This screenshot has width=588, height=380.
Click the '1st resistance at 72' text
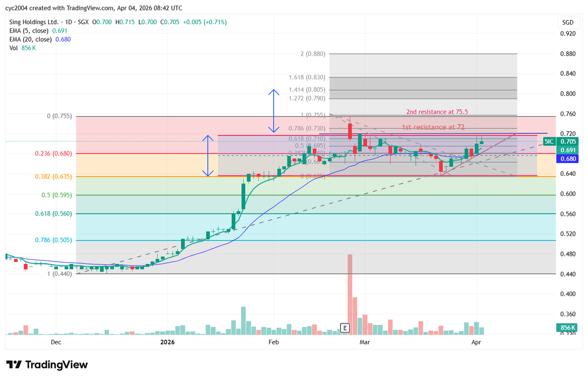433,127
